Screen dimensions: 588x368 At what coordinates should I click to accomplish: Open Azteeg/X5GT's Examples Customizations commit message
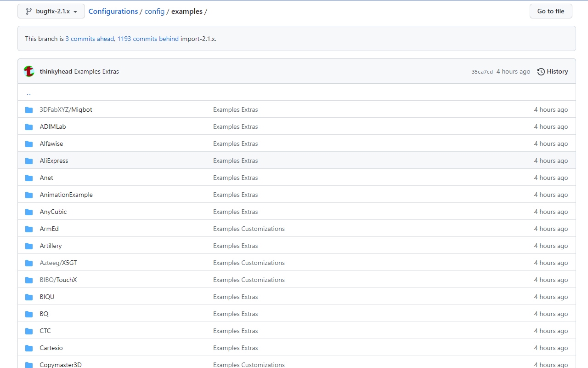(249, 263)
